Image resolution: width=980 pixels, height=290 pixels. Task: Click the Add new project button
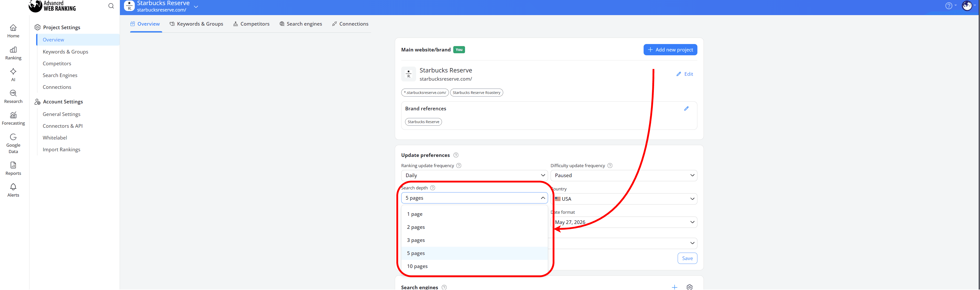[670, 50]
